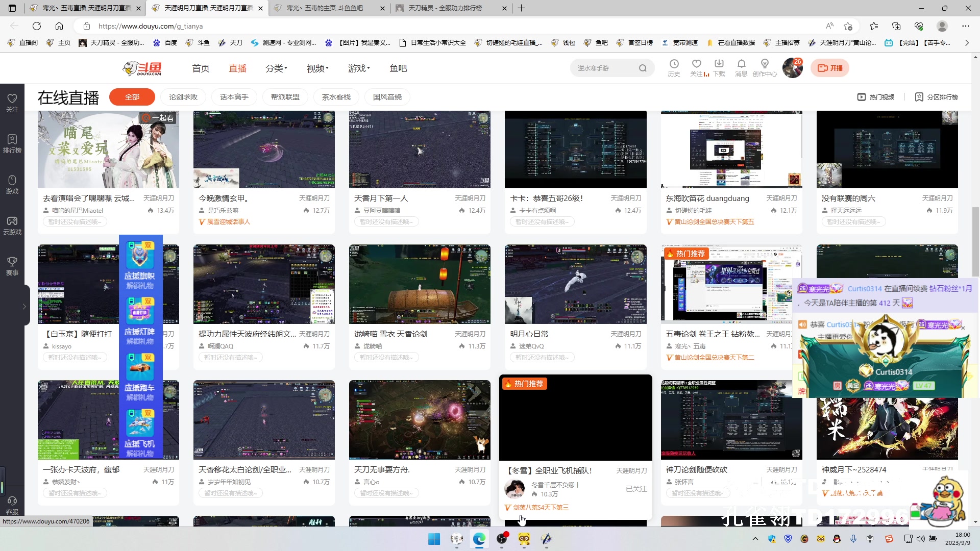
Task: Open new browser tab plus button
Action: 521,8
